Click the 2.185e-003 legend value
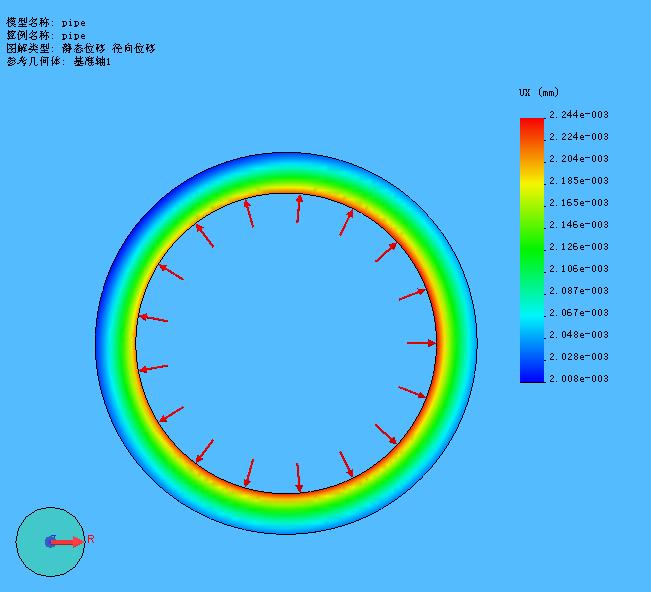Screen dimensions: 651x592 pos(579,181)
